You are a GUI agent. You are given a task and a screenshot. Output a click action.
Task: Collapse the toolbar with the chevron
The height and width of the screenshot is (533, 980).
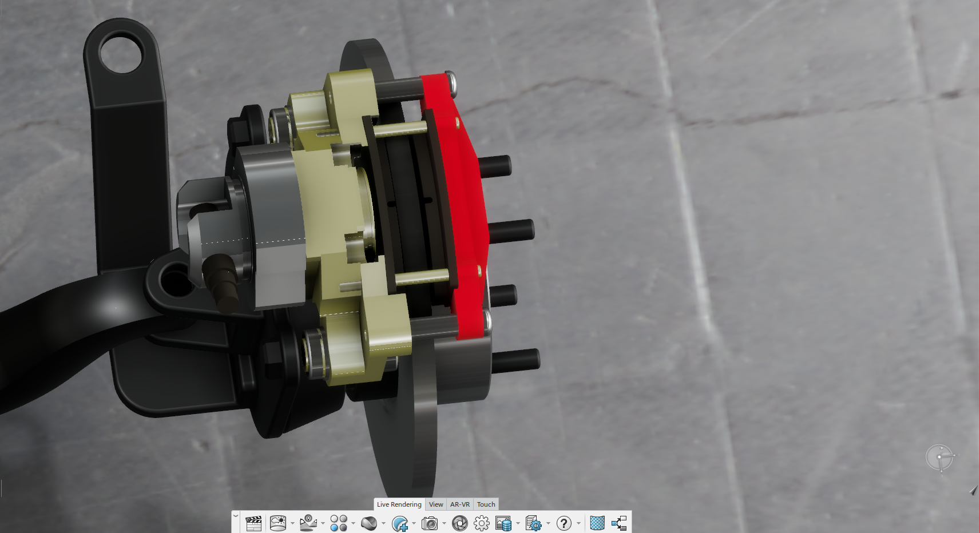pyautogui.click(x=236, y=516)
